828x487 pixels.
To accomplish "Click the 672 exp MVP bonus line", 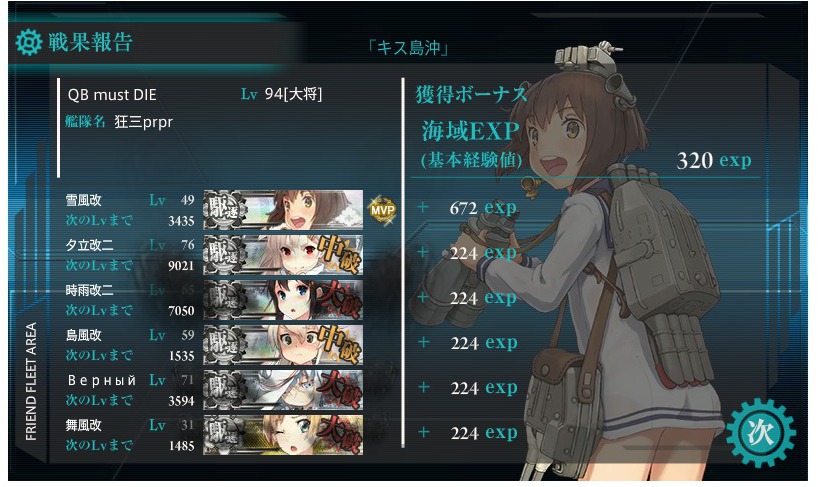I will pyautogui.click(x=483, y=208).
